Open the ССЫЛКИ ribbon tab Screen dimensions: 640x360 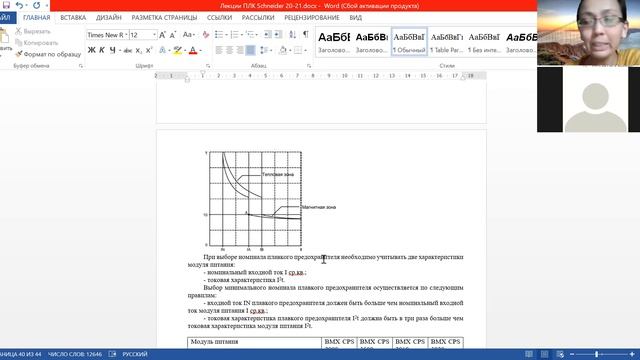219,18
